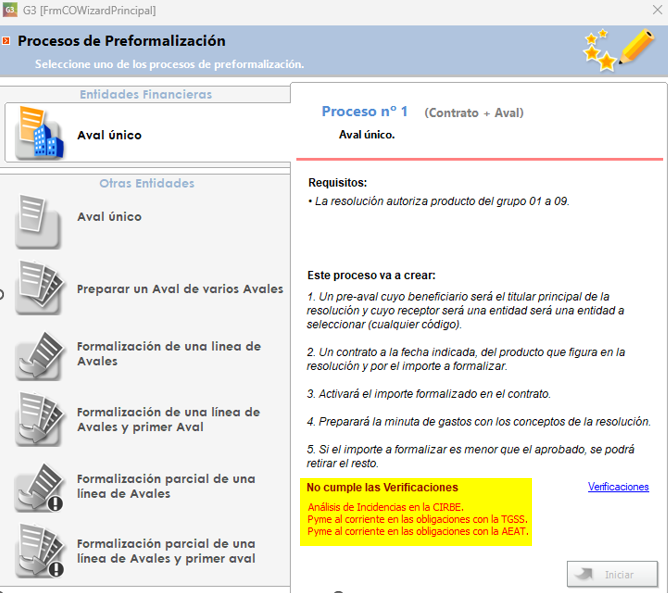Click the Este proceso va a crear: heading

click(371, 275)
